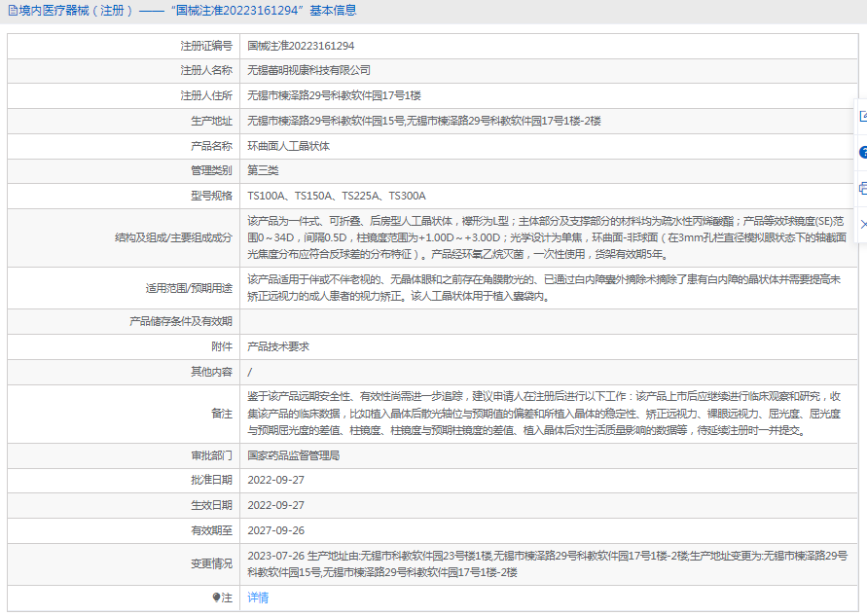This screenshot has height=616, width=867.
Task: Click the expiry date 2027-09-26
Action: (x=276, y=530)
